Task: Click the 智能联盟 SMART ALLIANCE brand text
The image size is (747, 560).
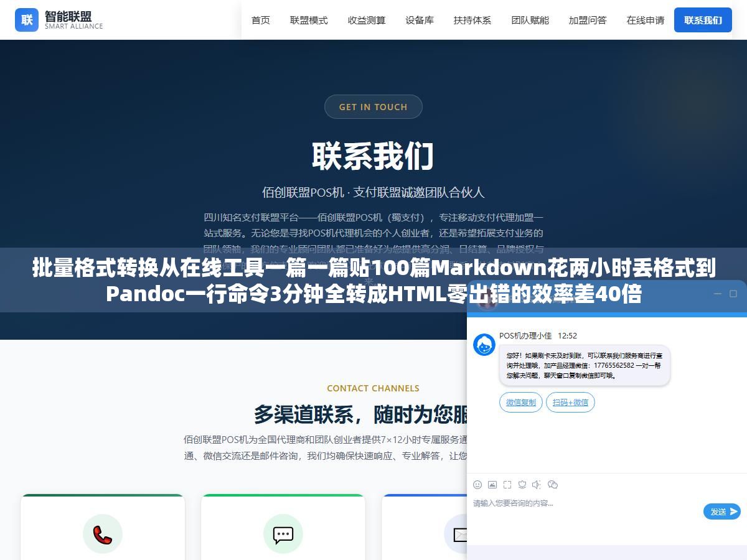Action: tap(73, 20)
